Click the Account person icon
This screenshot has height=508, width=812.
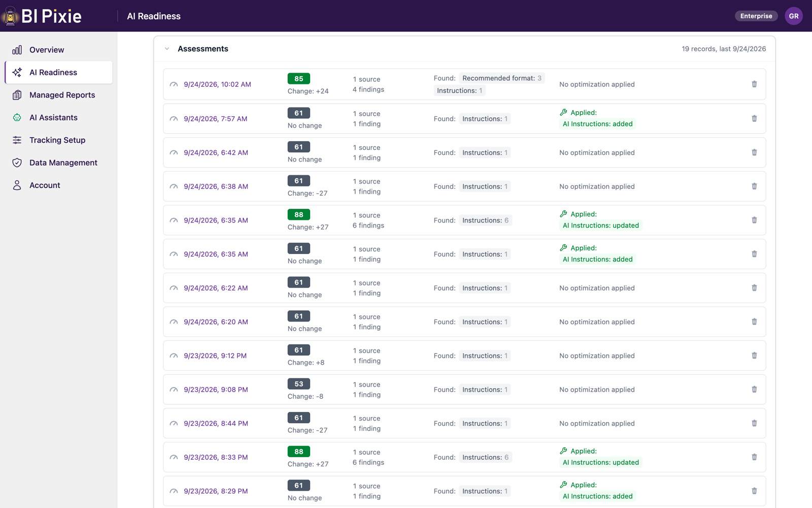point(17,185)
